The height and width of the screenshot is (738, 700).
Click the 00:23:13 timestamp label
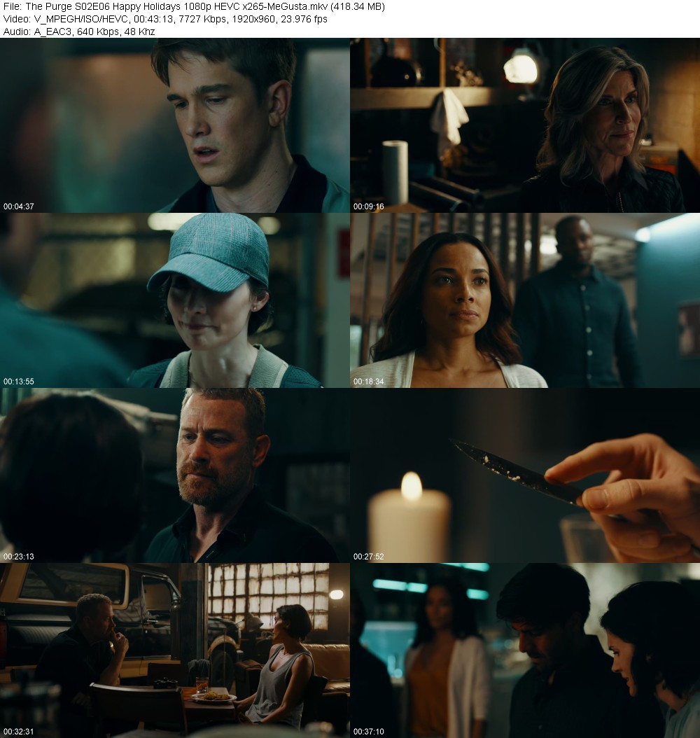[x=19, y=557]
